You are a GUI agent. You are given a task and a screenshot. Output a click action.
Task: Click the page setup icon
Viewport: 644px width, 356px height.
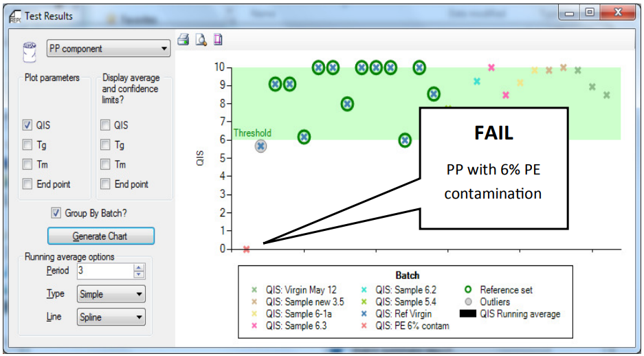[x=218, y=39]
